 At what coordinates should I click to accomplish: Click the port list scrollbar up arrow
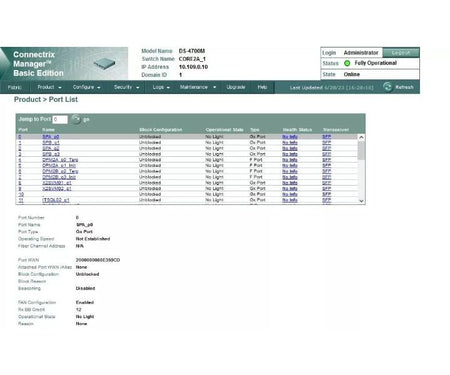point(361,137)
